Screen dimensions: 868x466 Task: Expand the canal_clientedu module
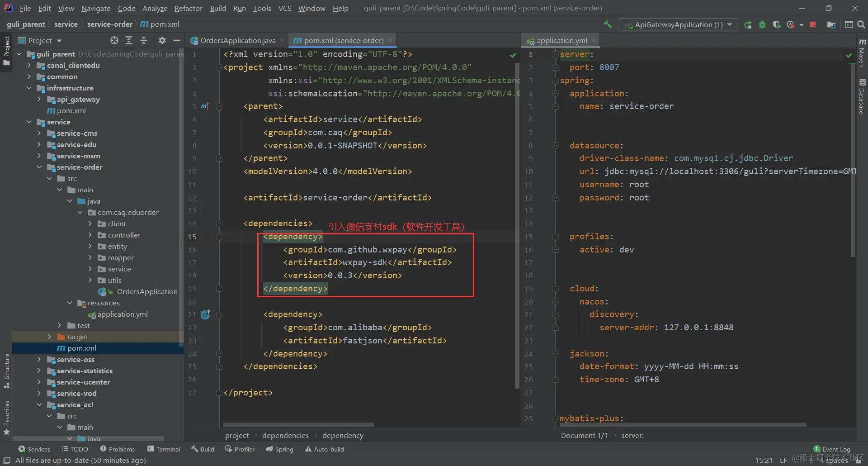tap(29, 65)
